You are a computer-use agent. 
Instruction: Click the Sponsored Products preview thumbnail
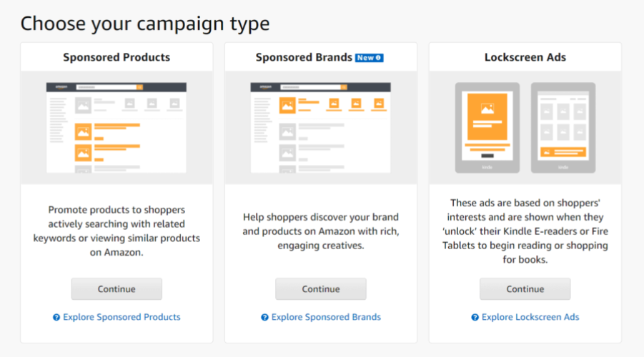(117, 128)
